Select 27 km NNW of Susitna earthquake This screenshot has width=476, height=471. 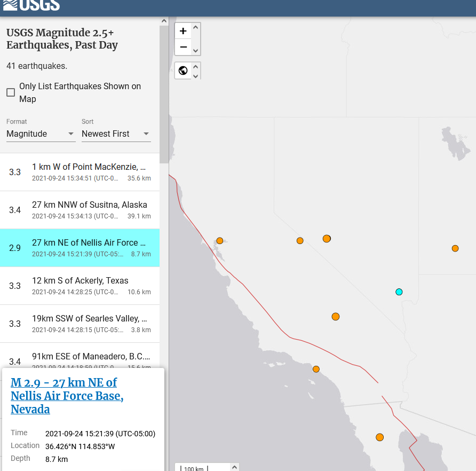tap(80, 210)
